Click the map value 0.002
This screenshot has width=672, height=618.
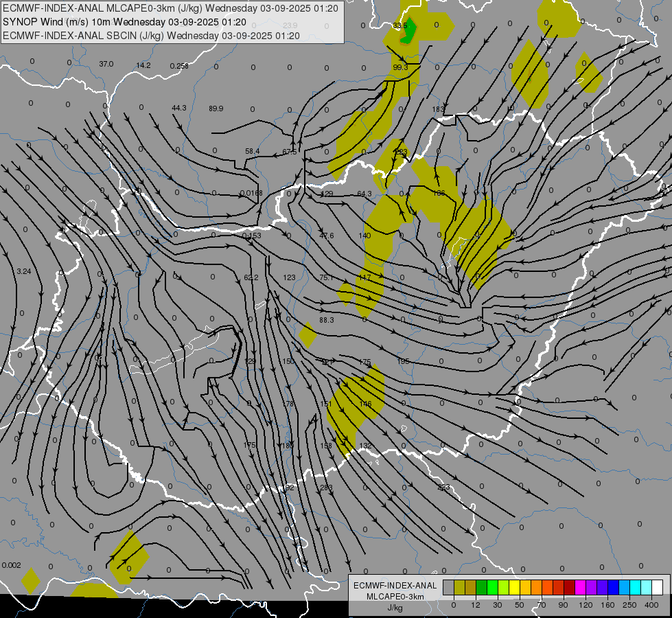(x=11, y=565)
